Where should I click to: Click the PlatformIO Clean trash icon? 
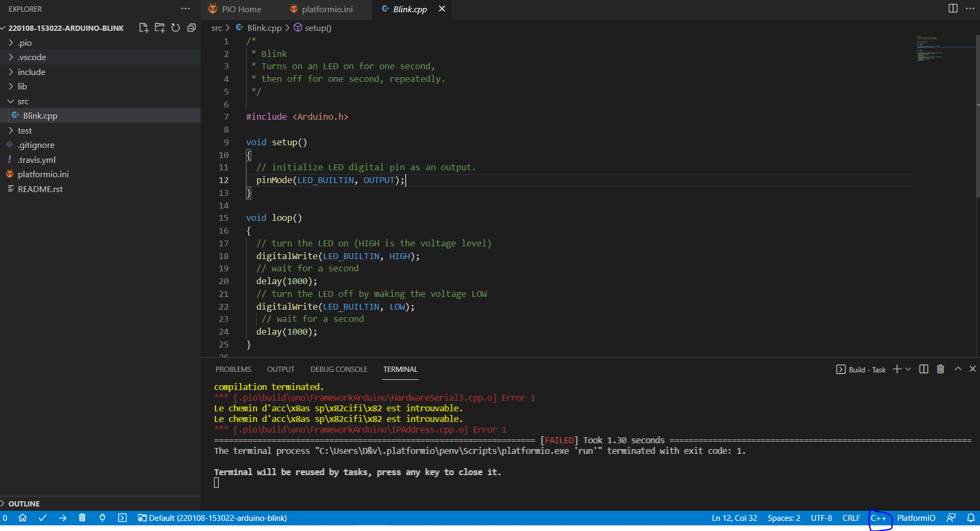pos(82,518)
